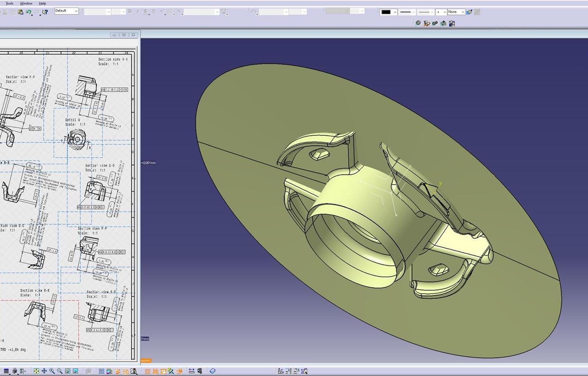Click the lock icon on bottom toolbar
Viewport: 588px width, 376px height.
(x=15, y=371)
